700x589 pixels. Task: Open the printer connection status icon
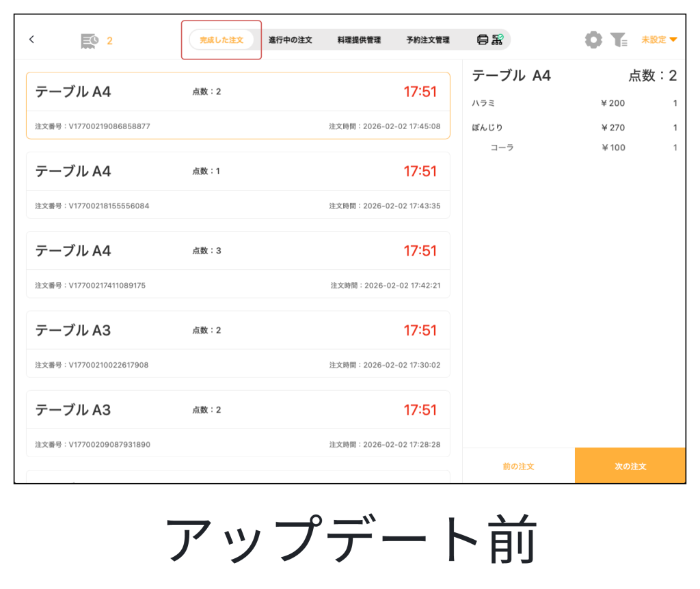489,40
